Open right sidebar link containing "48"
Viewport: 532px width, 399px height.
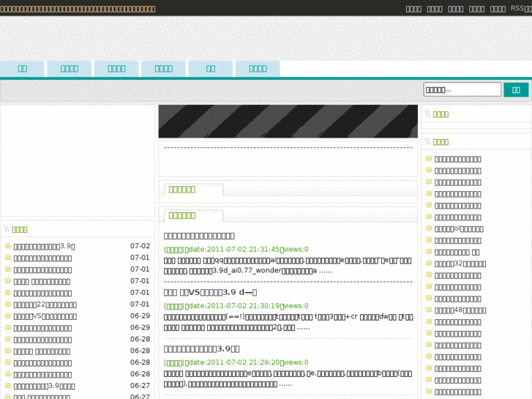(460, 310)
